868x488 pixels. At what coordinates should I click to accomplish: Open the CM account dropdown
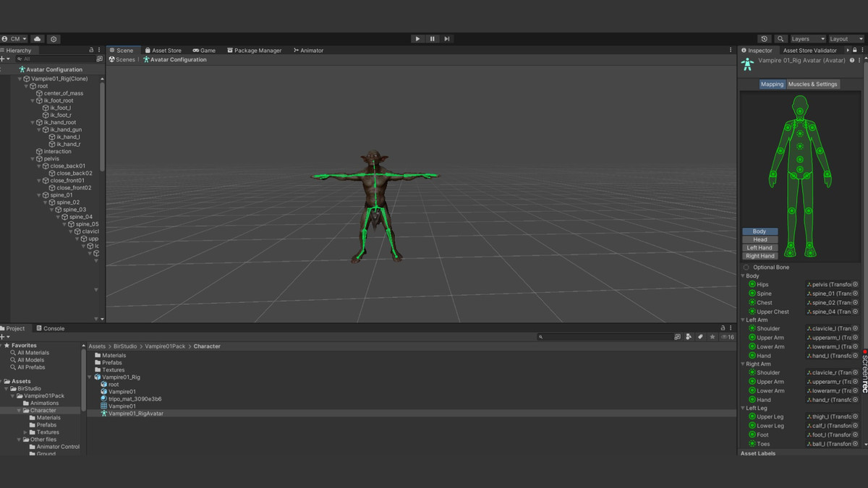[14, 39]
